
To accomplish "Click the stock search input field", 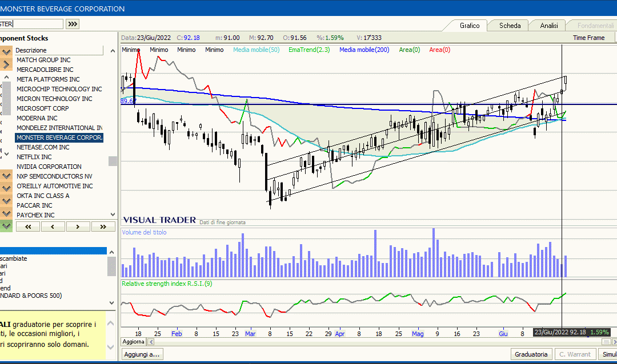I will tap(31, 24).
